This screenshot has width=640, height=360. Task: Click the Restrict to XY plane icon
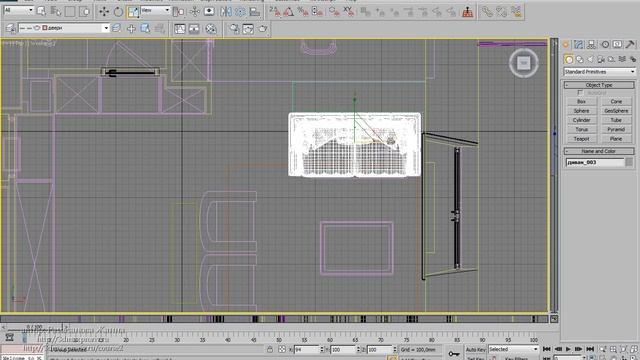pyautogui.click(x=348, y=12)
